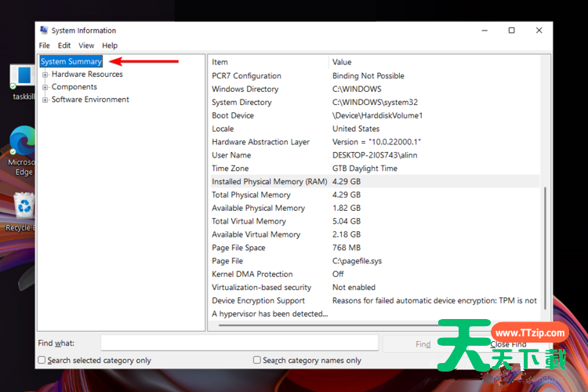
Task: Select the User Name row
Action: pyautogui.click(x=375, y=155)
